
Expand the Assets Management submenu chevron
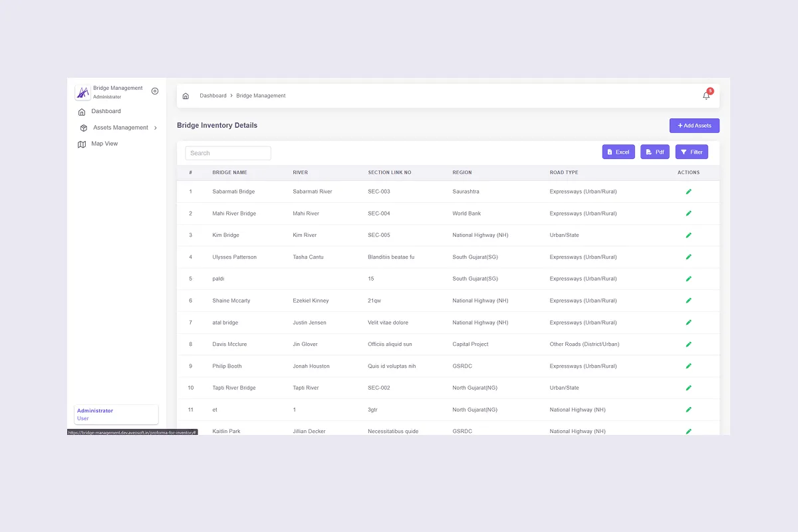tap(156, 127)
